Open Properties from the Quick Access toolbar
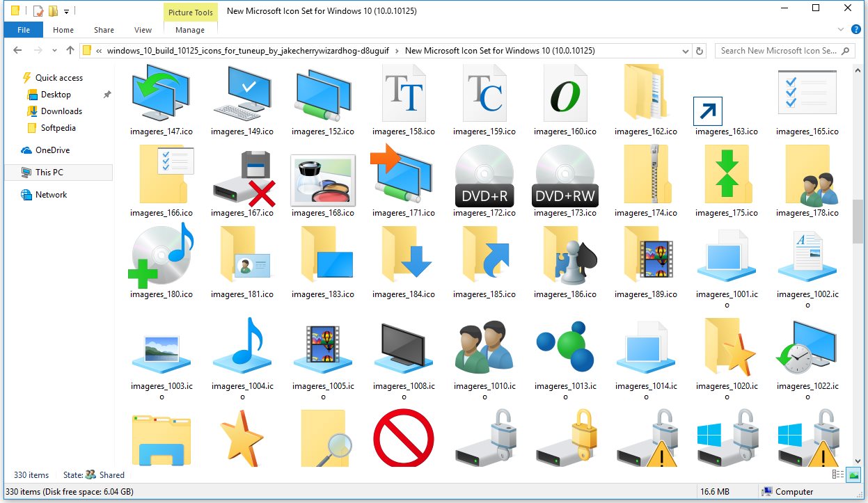868x503 pixels. 38,11
